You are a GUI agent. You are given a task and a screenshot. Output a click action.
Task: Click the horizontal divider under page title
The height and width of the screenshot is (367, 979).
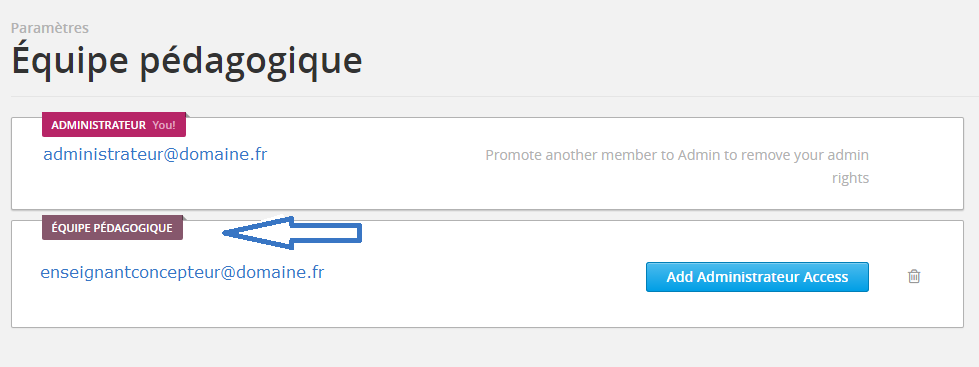coord(494,96)
